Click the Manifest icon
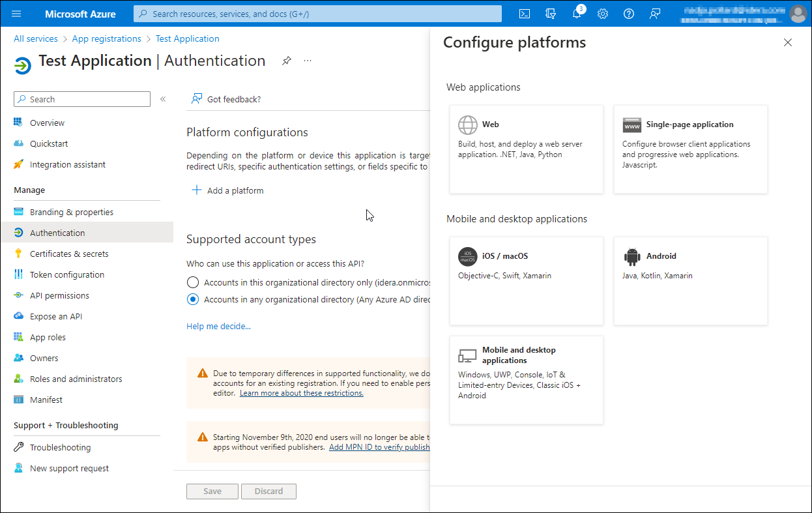Screen dimensions: 812x513 tap(18, 400)
